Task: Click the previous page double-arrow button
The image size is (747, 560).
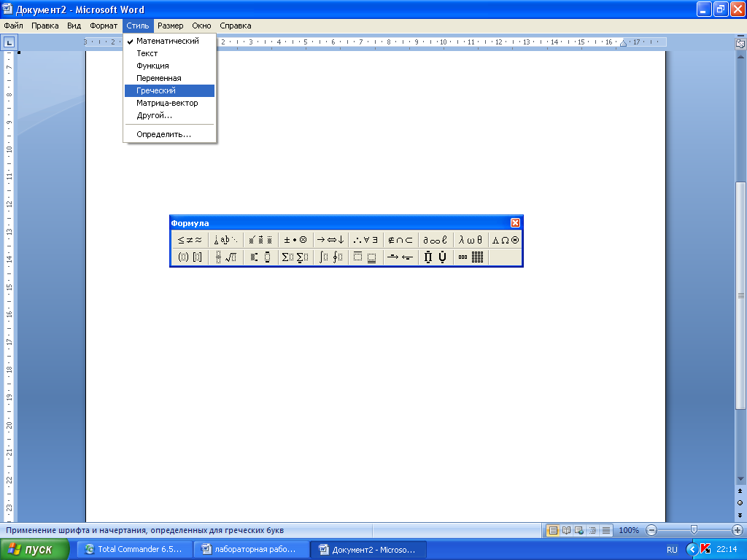Action: coord(740,491)
